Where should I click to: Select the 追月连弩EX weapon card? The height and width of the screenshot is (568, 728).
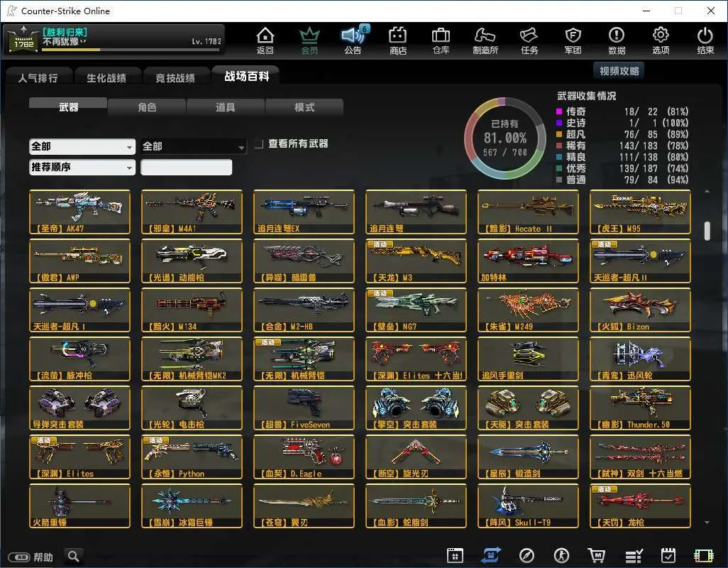point(304,212)
